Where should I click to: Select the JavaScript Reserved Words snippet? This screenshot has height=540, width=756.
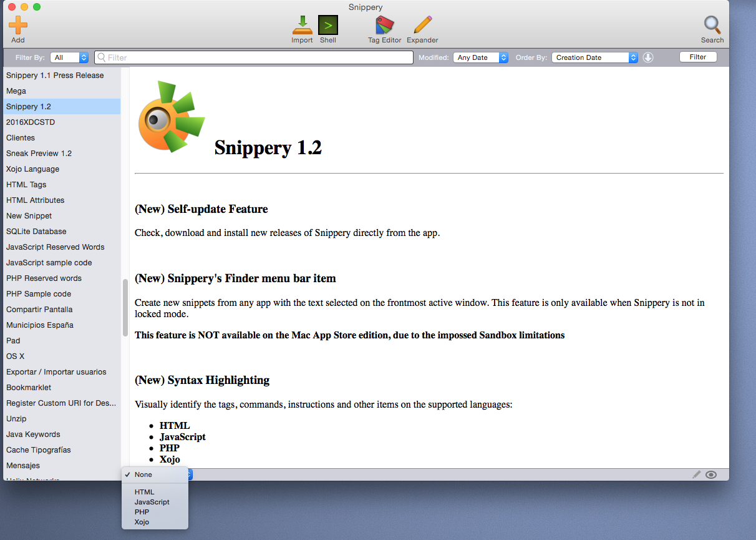click(62, 247)
